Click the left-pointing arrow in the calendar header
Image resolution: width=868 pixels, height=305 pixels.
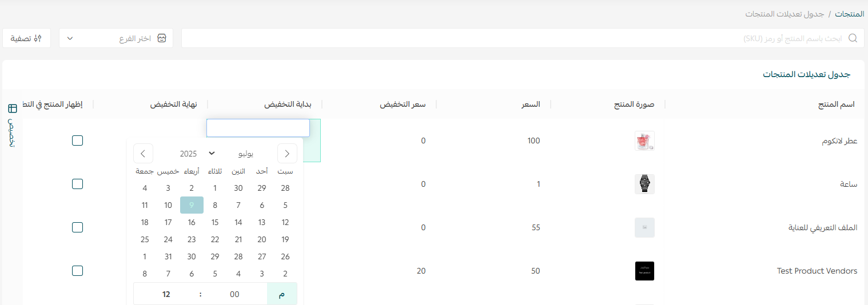click(143, 154)
